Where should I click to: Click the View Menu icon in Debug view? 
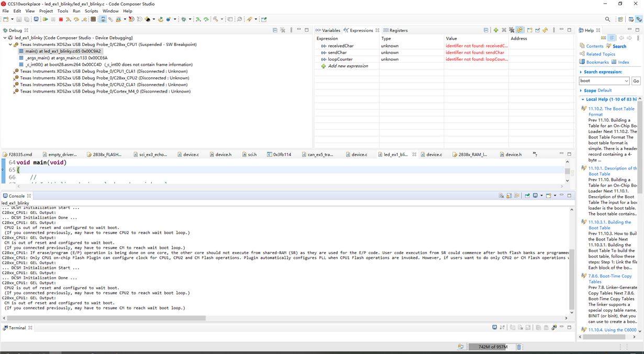pos(291,30)
